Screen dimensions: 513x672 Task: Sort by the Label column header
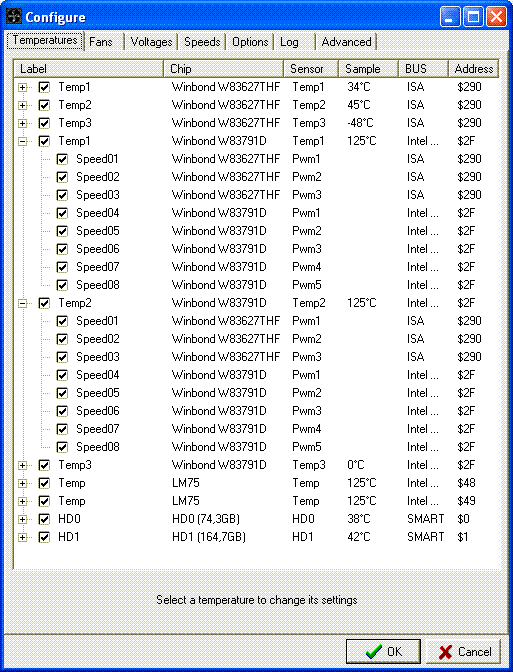coord(89,69)
